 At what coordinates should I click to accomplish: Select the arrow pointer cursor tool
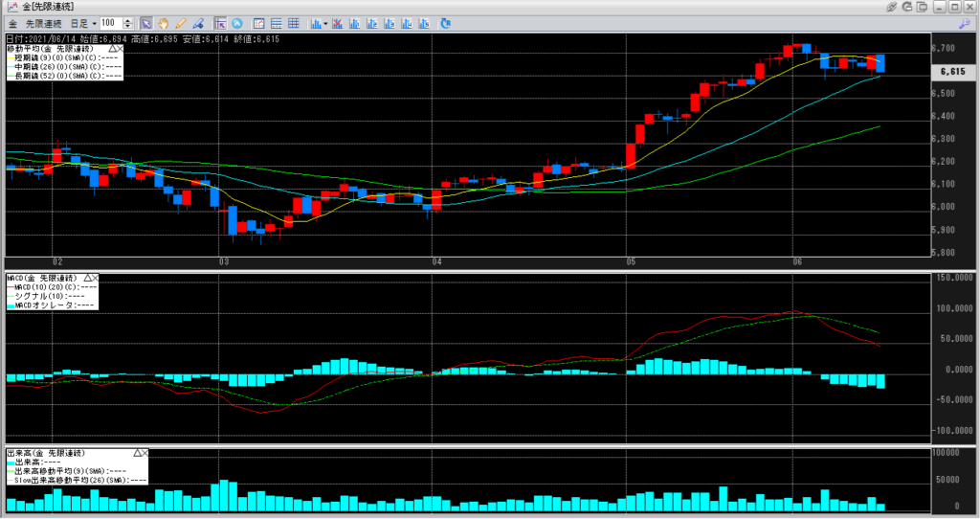pyautogui.click(x=146, y=22)
